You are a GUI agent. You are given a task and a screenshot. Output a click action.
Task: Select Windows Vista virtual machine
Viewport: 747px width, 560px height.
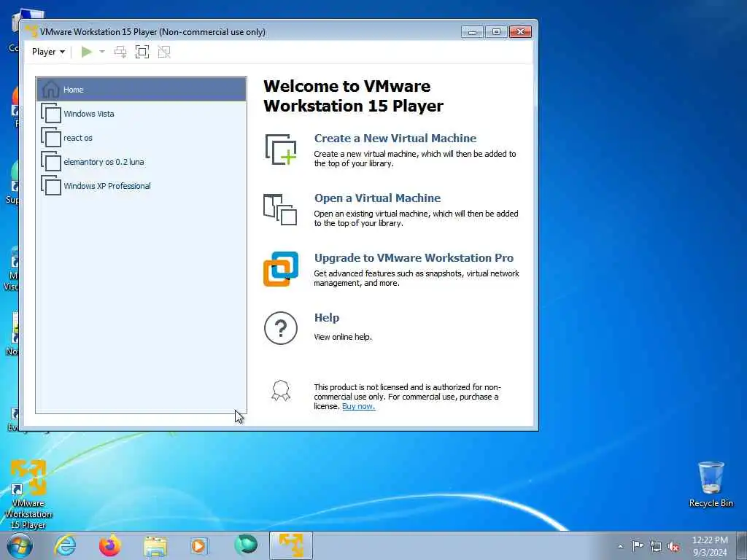[x=141, y=113]
